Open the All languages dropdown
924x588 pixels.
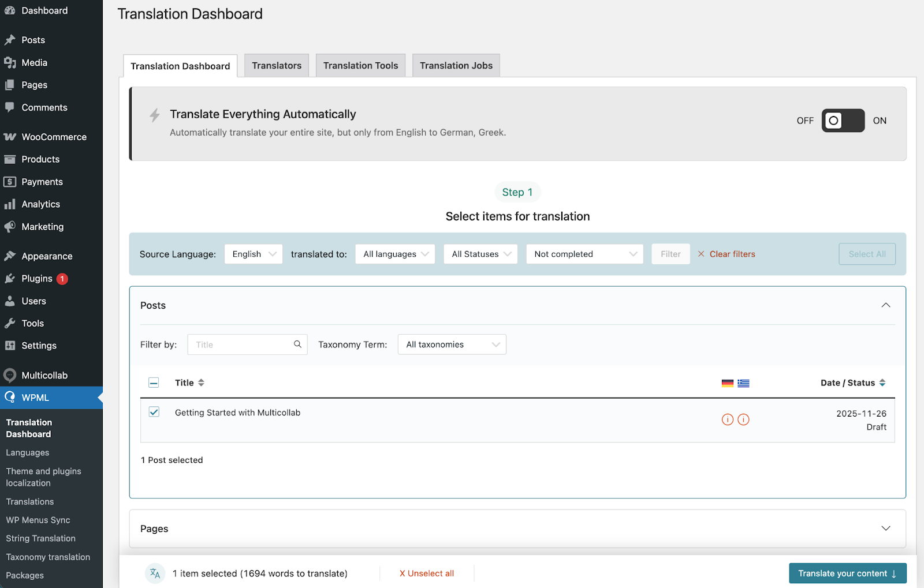click(x=395, y=254)
